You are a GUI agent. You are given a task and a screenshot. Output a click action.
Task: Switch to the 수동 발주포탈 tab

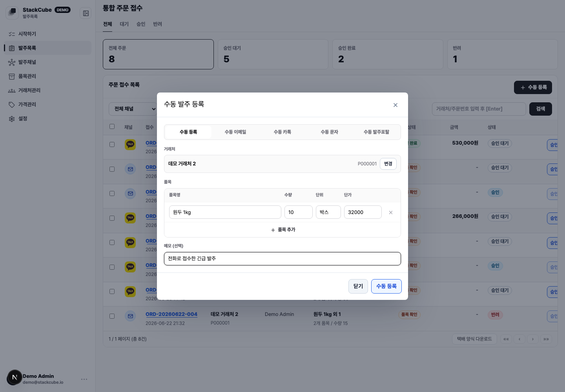(376, 132)
